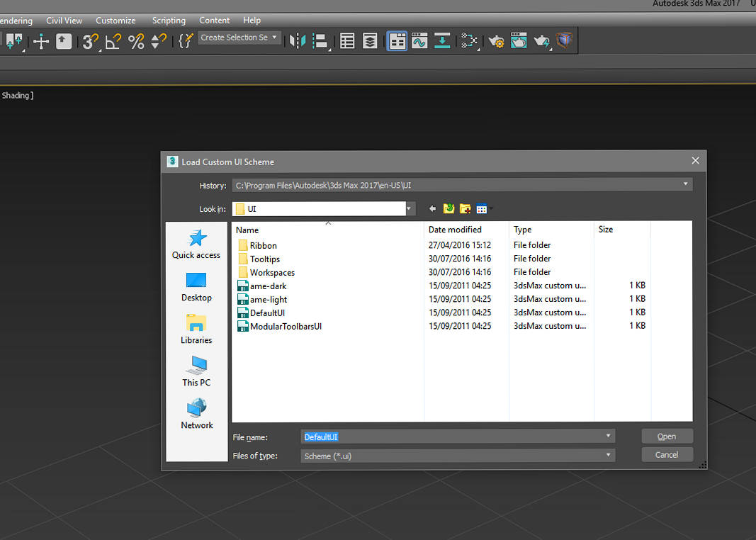Image resolution: width=756 pixels, height=540 pixels.
Task: Create a new folder
Action: coord(466,208)
